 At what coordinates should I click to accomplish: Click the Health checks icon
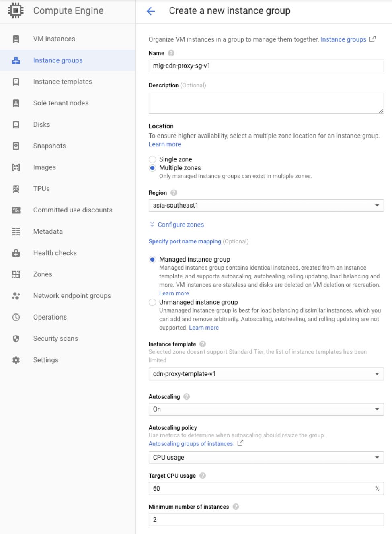16,253
